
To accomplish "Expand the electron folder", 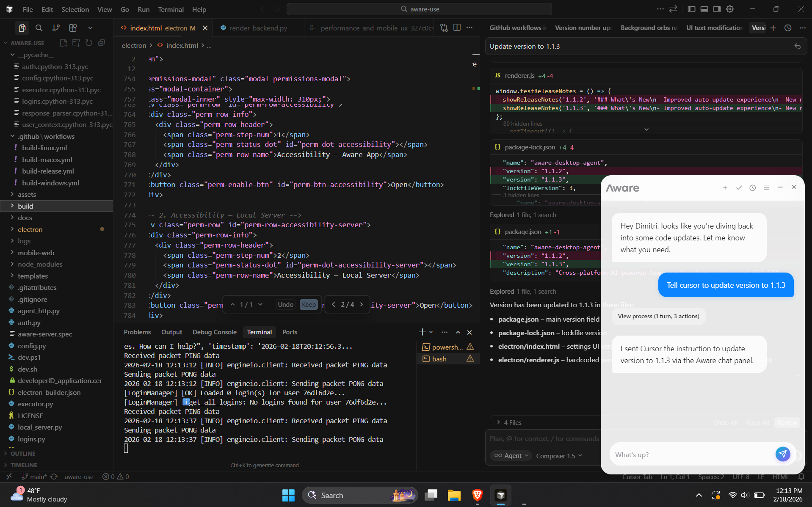I will [30, 229].
